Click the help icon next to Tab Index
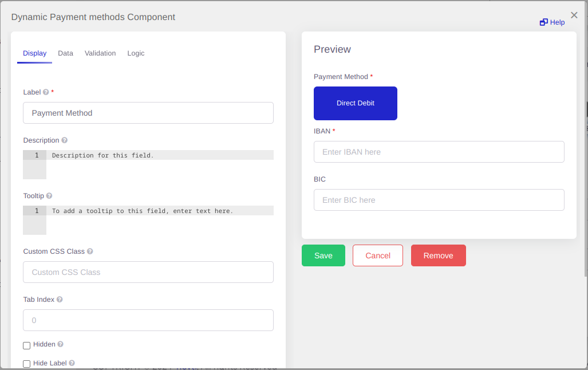Screen dimensions: 588x370 click(x=60, y=299)
